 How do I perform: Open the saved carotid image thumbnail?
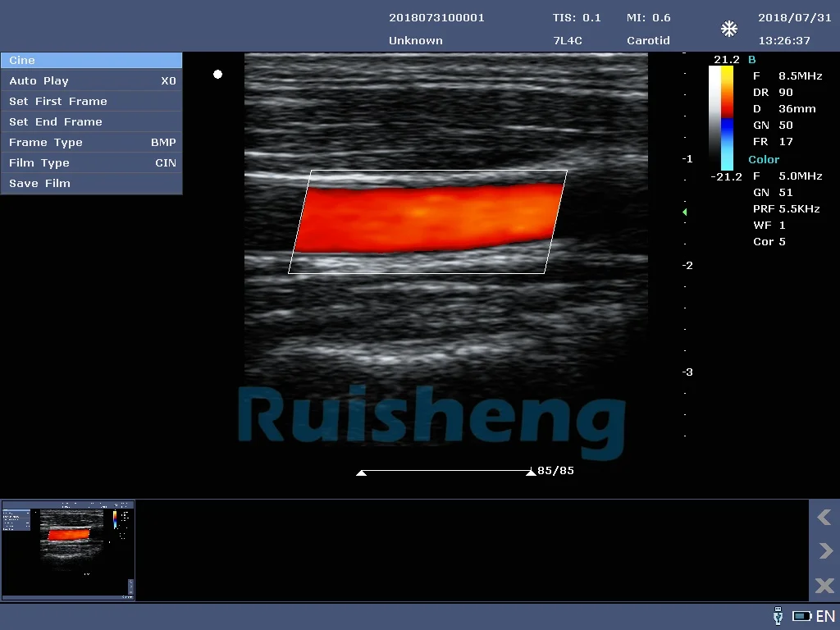coord(68,550)
